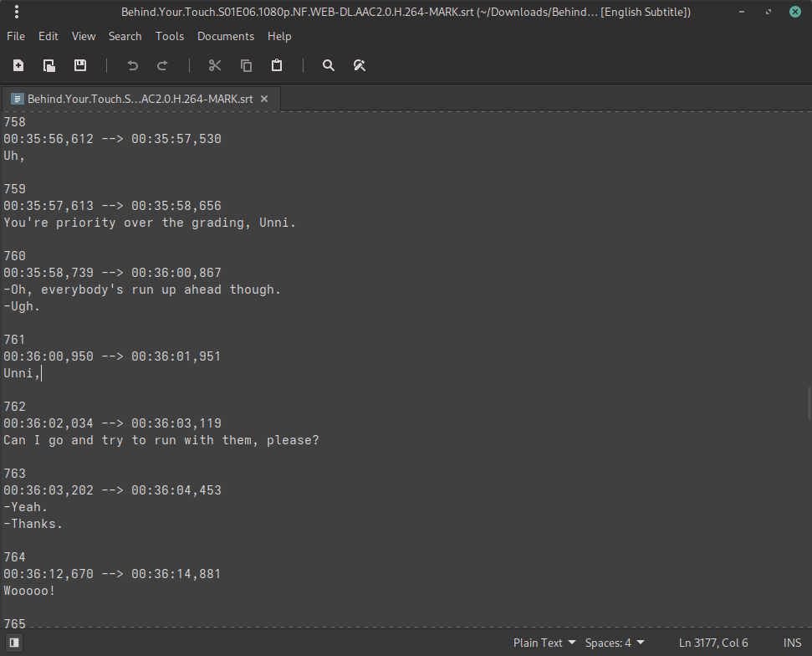812x656 pixels.
Task: Copy selection with copy icon
Action: [x=246, y=65]
